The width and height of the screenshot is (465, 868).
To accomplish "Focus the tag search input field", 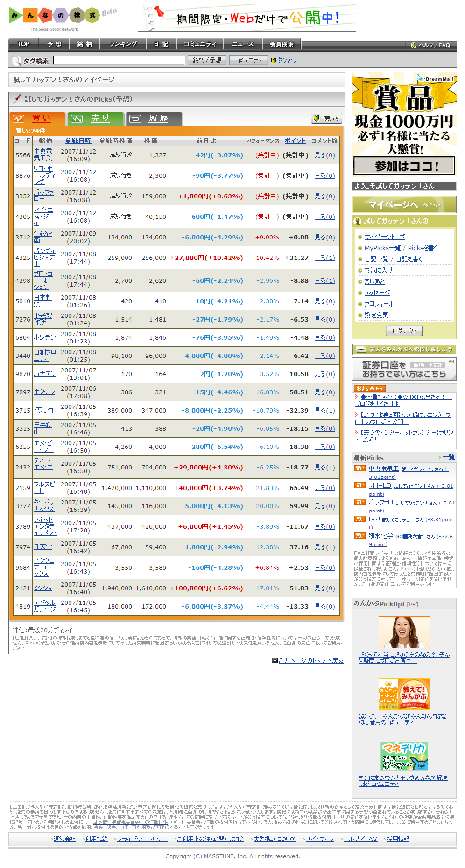I will point(119,61).
